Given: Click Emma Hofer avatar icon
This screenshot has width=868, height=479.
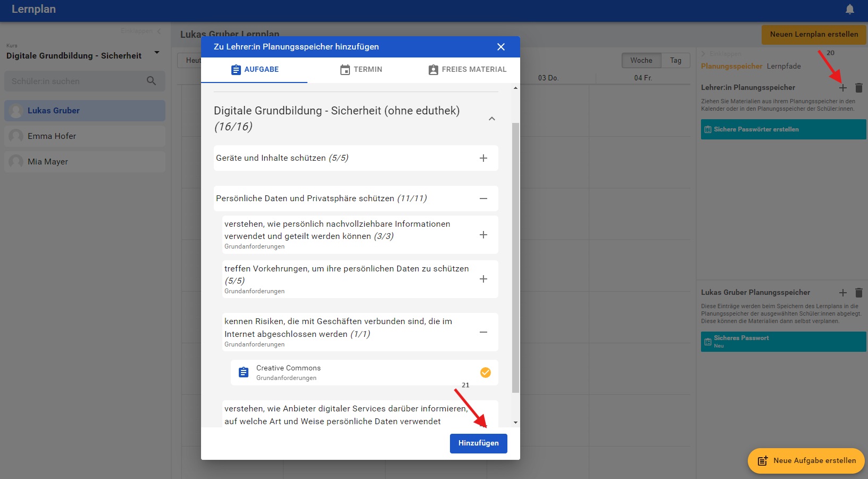Looking at the screenshot, I should pos(16,136).
